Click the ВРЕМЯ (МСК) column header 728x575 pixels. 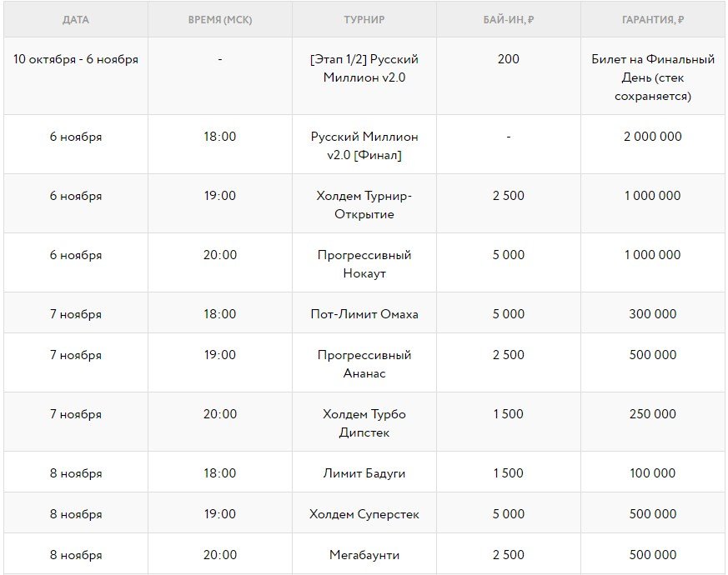[219, 19]
